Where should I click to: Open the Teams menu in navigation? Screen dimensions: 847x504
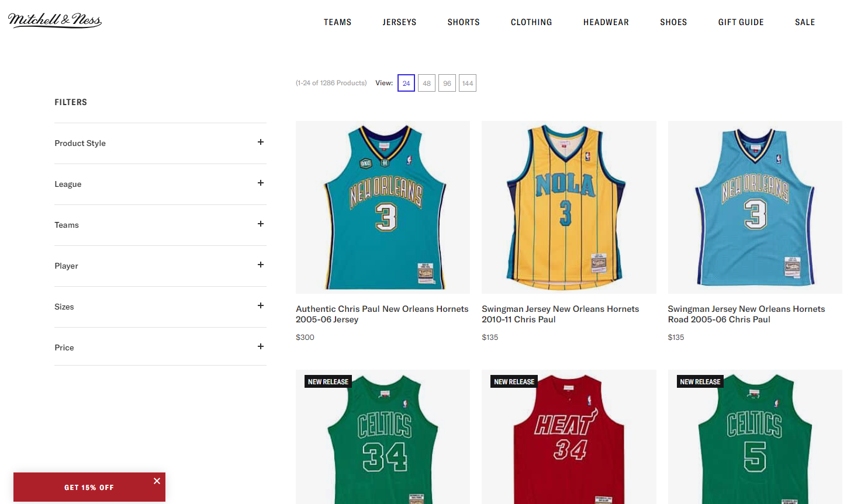click(337, 22)
